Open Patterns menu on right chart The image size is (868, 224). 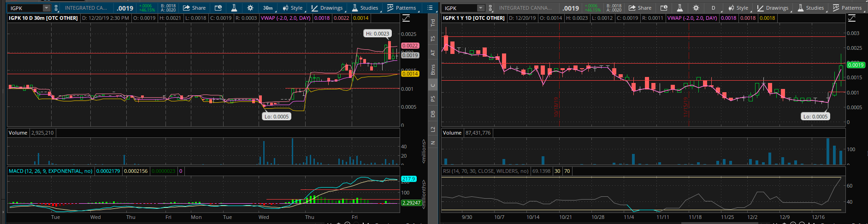(847, 8)
